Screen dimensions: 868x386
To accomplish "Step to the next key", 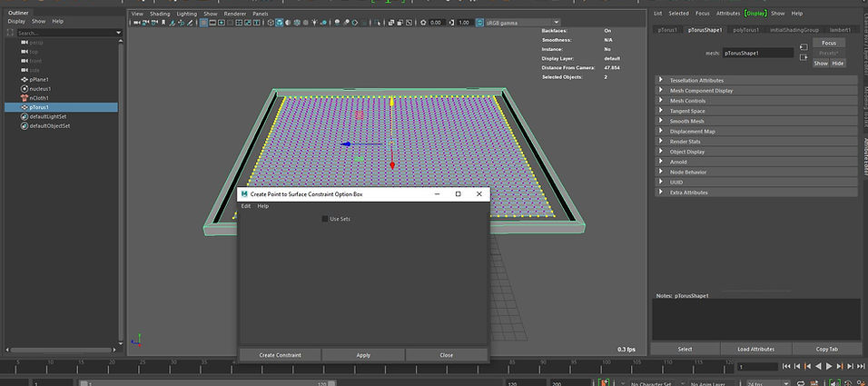I will [x=840, y=367].
